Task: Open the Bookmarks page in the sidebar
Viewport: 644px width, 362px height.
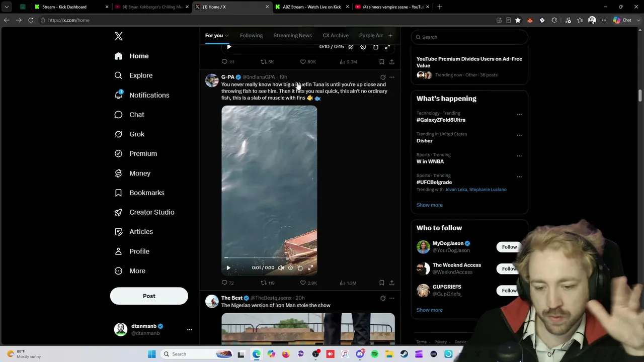Action: click(139, 193)
